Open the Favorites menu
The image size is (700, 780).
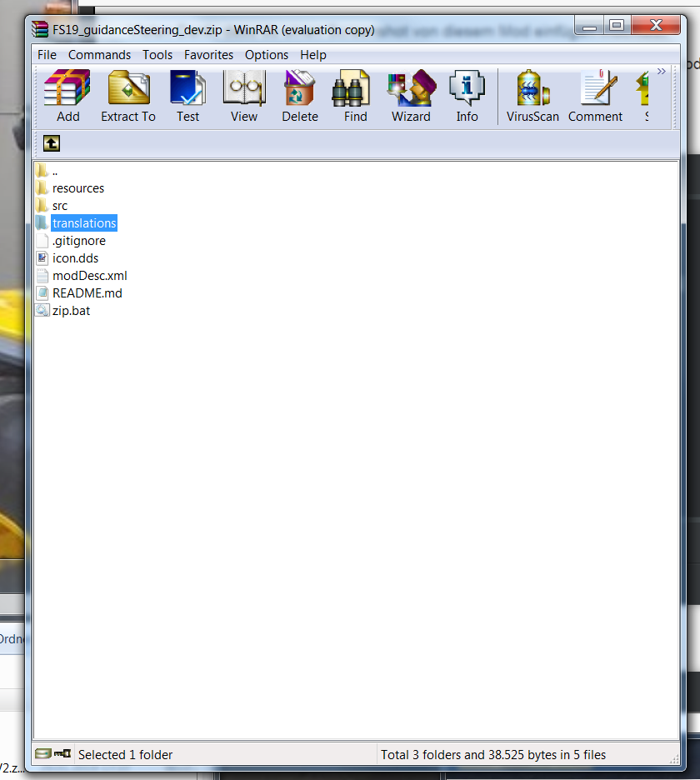click(208, 55)
